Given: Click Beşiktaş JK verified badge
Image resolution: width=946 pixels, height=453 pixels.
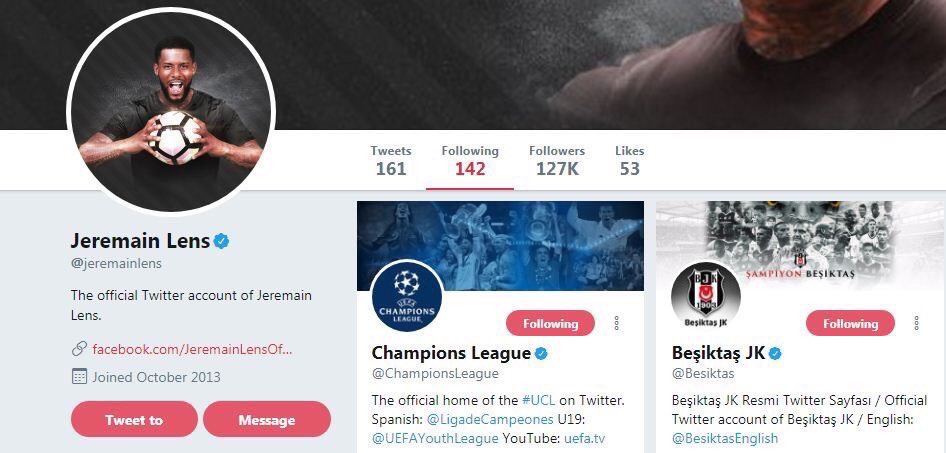Looking at the screenshot, I should pyautogui.click(x=775, y=353).
